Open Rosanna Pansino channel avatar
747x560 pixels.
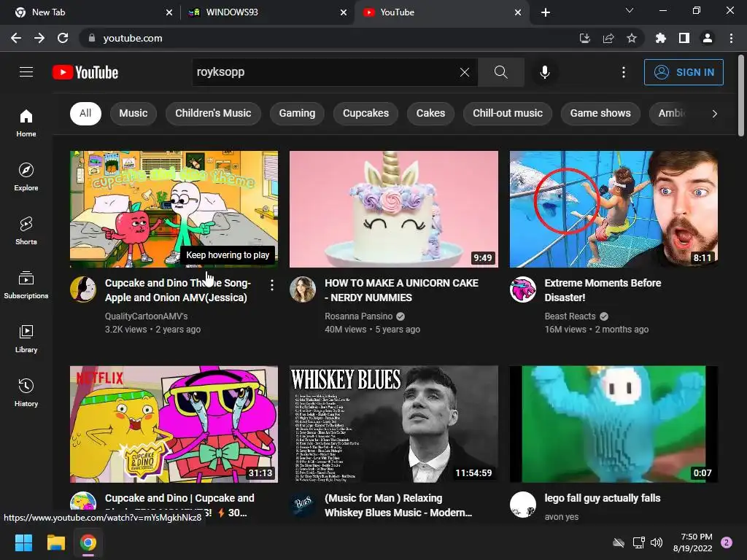click(x=303, y=289)
